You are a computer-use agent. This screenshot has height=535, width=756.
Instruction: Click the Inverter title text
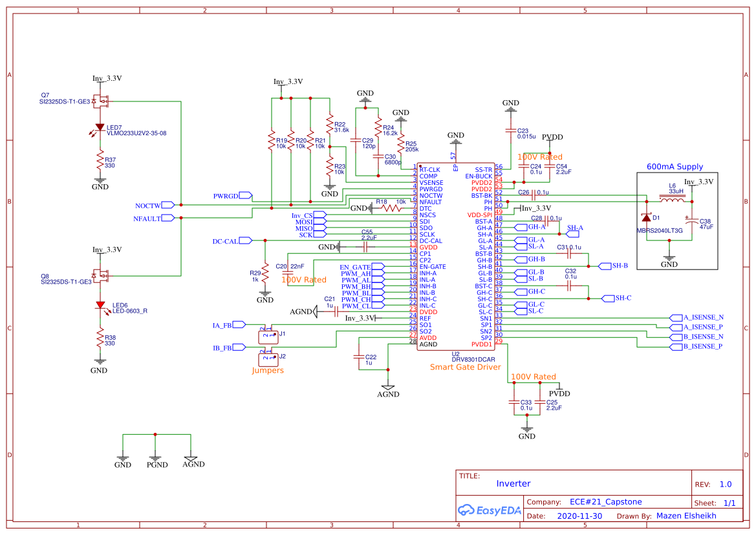513,483
